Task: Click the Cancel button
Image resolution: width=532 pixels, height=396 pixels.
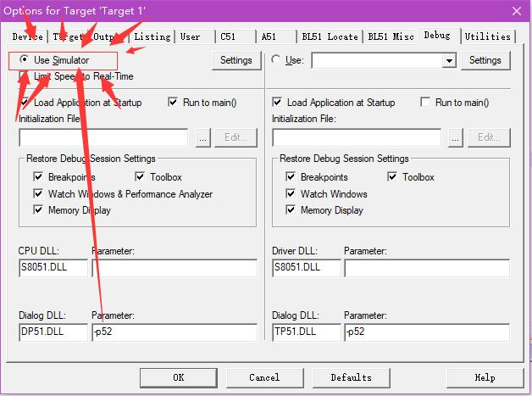Action: 264,377
